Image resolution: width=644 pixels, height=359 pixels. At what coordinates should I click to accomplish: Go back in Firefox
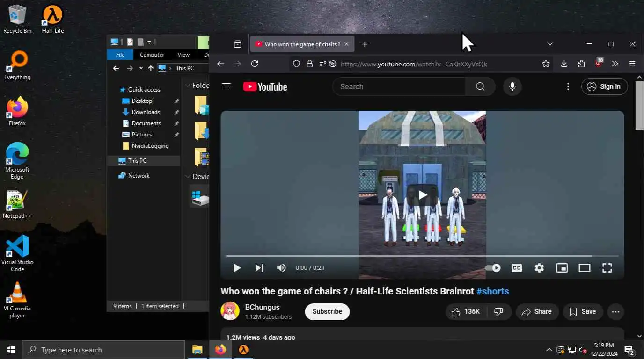[x=220, y=64]
